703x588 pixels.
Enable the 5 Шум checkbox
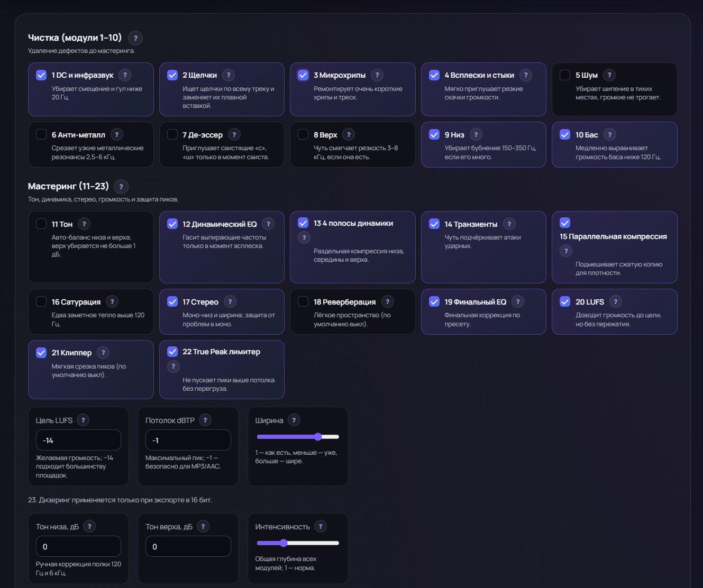click(x=565, y=75)
